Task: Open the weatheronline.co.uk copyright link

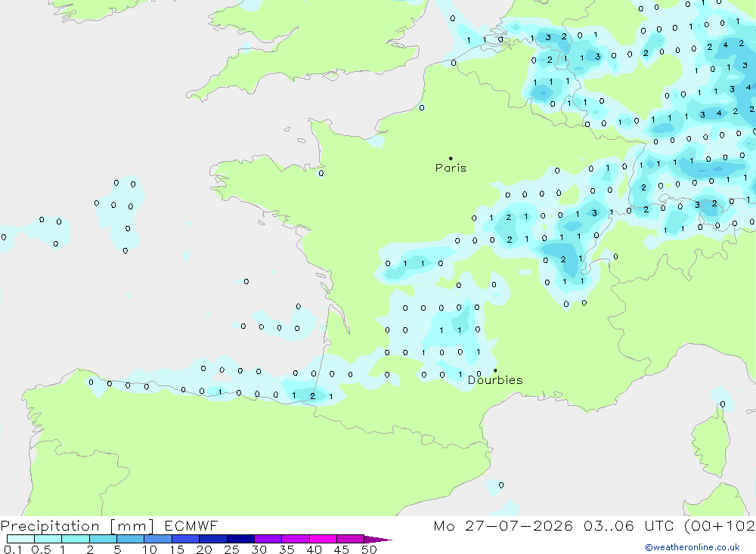Action: (x=692, y=547)
